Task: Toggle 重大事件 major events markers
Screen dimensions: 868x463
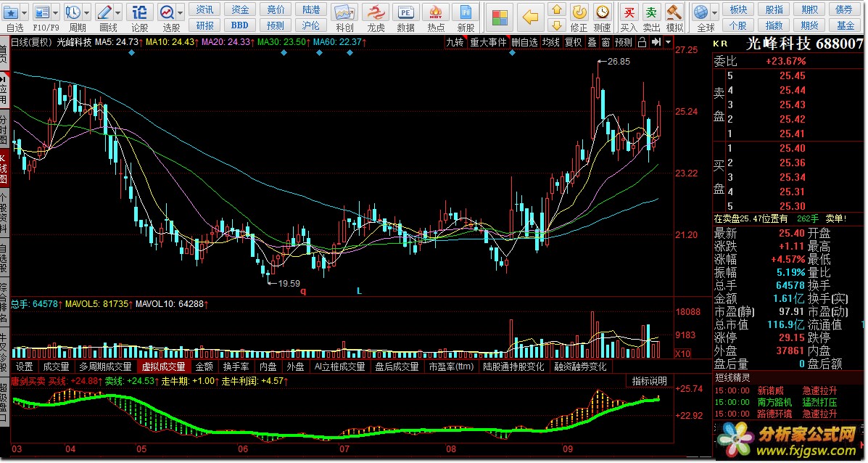Action: 488,42
